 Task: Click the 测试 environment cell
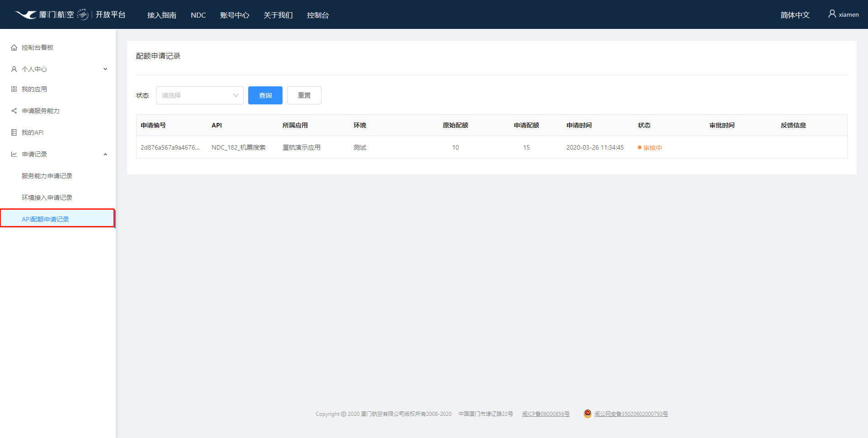click(x=360, y=147)
